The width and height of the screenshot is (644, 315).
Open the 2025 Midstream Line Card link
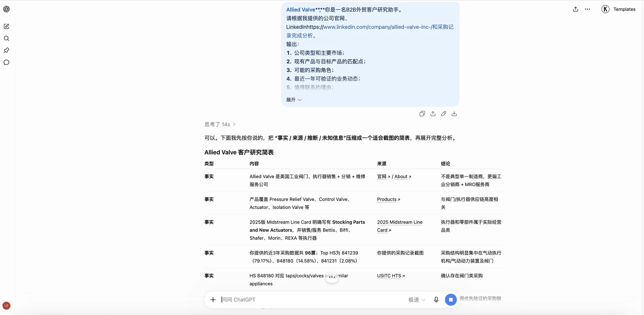click(x=400, y=226)
